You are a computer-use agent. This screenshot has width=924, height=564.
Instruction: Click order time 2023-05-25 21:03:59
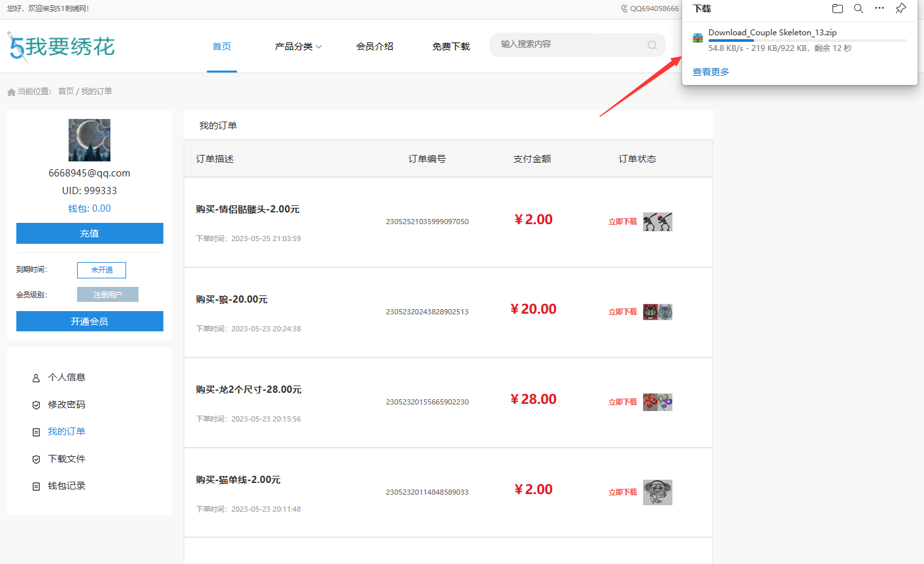(x=266, y=239)
